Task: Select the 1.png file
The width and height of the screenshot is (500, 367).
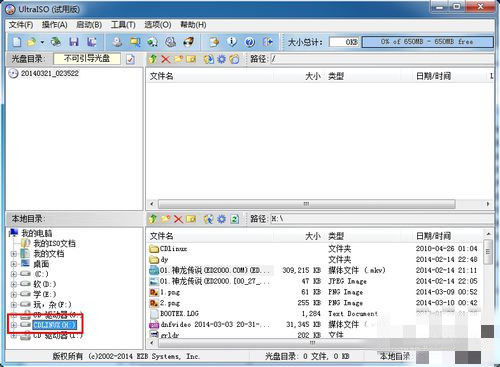Action: (170, 292)
